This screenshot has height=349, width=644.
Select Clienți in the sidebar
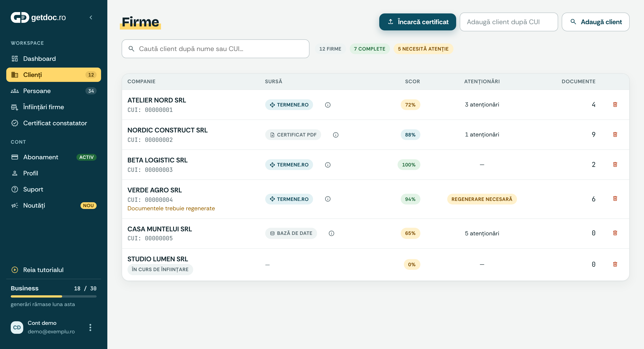[x=53, y=75]
